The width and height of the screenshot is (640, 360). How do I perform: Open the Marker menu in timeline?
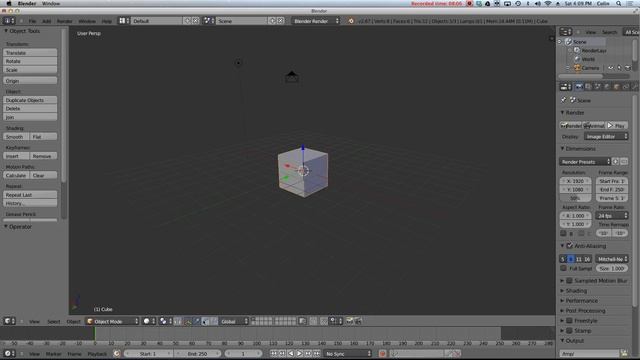point(53,353)
